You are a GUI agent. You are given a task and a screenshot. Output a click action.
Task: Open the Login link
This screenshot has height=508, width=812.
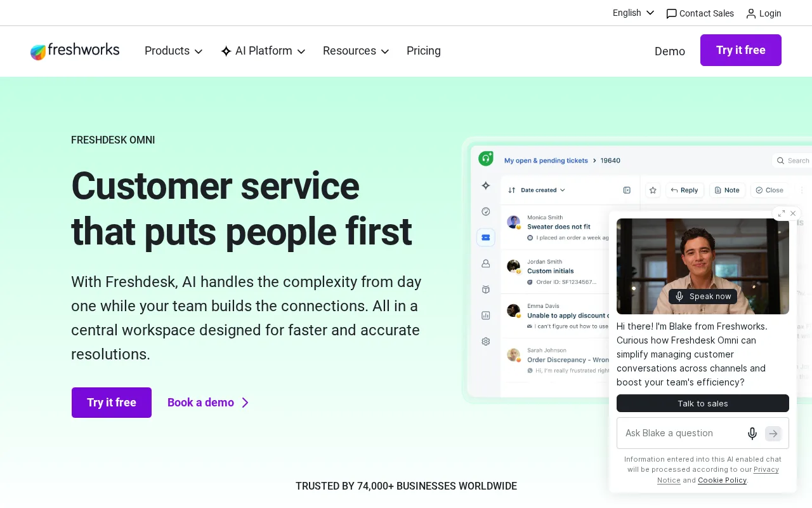coord(764,13)
